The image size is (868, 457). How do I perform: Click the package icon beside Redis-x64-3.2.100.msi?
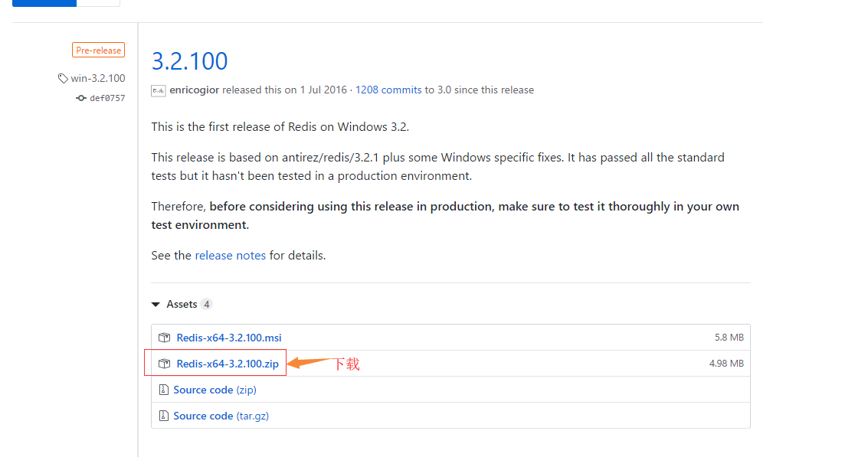tap(164, 338)
